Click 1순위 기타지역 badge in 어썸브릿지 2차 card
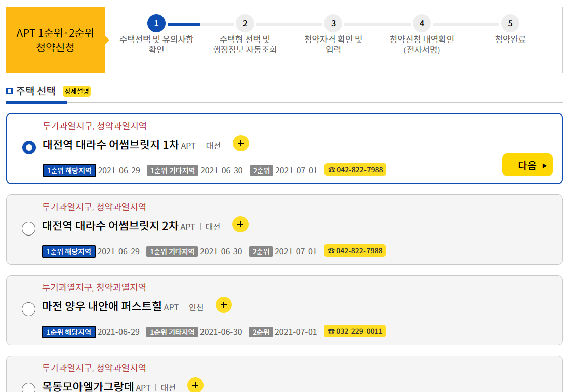 tap(172, 251)
